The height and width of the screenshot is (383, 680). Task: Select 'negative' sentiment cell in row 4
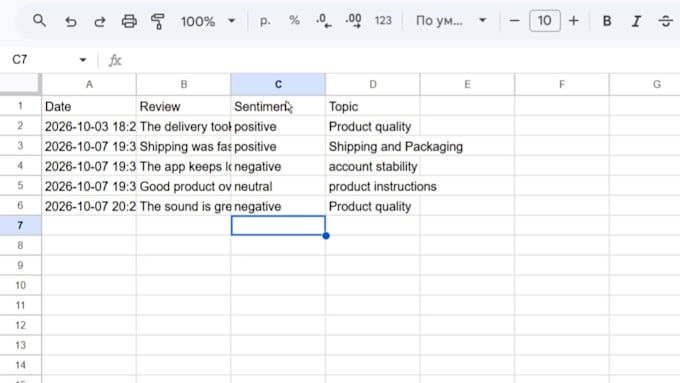point(278,166)
